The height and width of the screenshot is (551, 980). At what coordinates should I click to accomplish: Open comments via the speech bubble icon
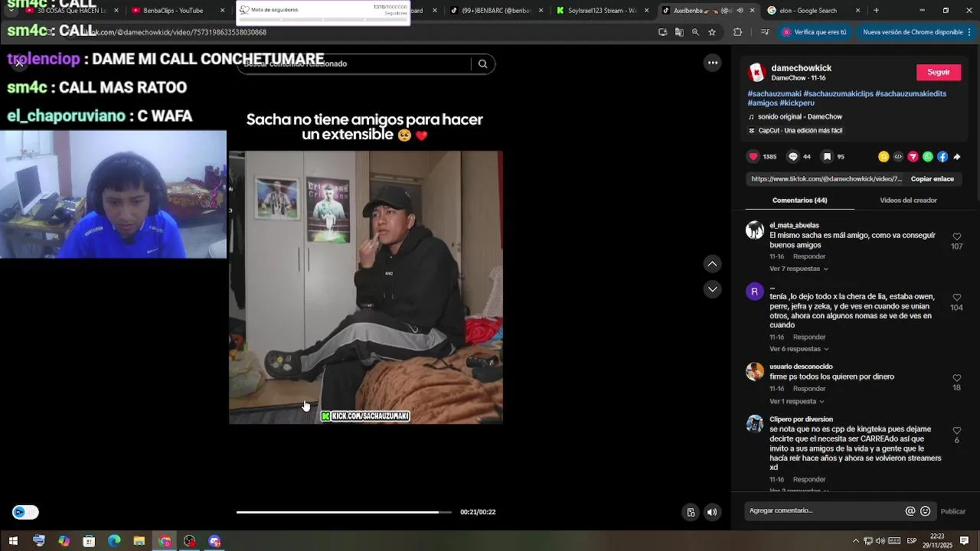[x=793, y=156]
